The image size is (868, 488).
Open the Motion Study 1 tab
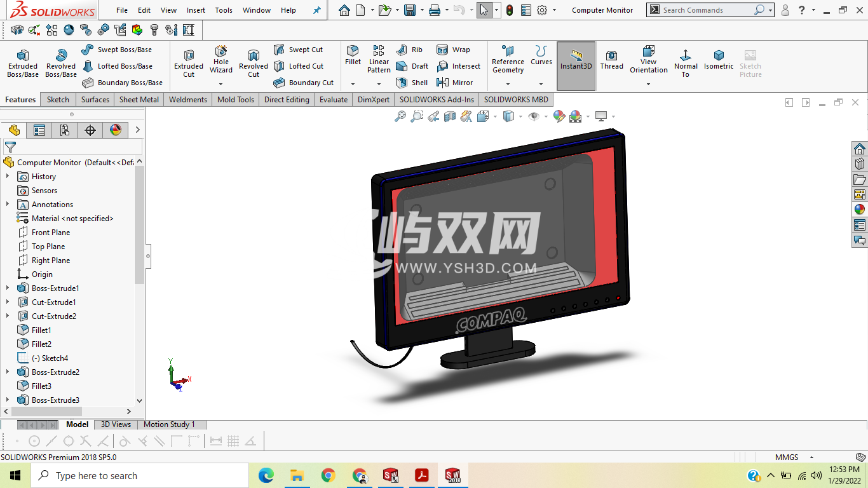pyautogui.click(x=169, y=424)
